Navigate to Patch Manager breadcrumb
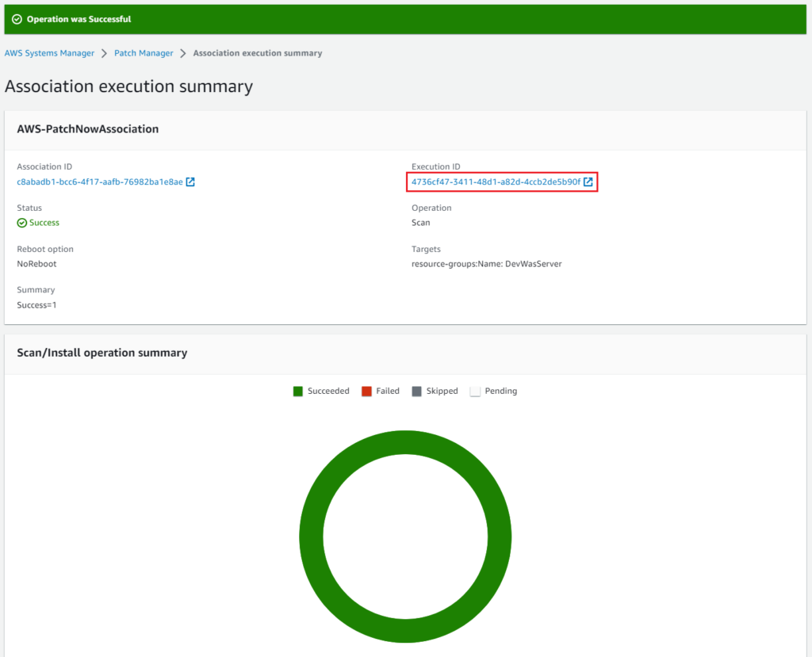 click(x=144, y=53)
